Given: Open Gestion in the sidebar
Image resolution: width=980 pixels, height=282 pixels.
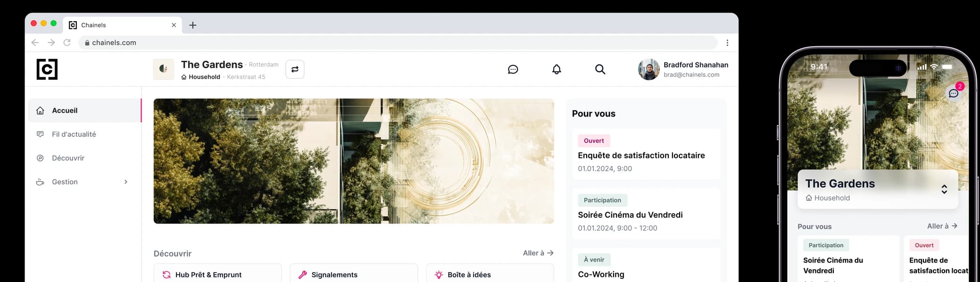Looking at the screenshot, I should click(x=85, y=182).
